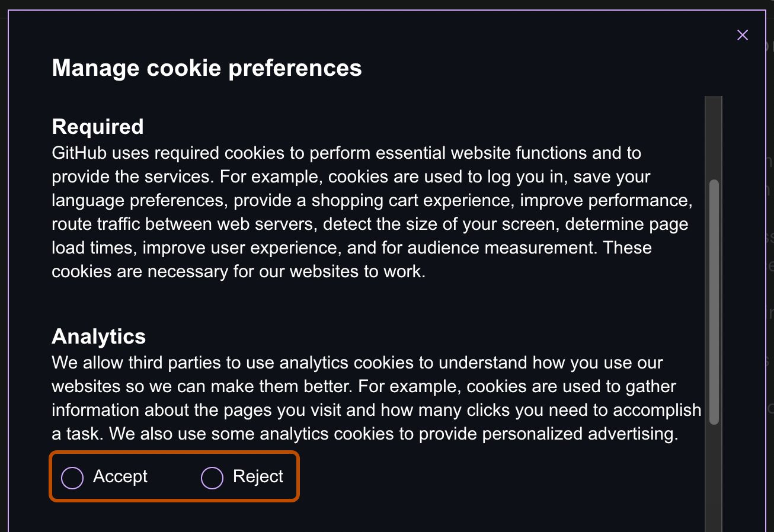The height and width of the screenshot is (532, 774).
Task: Click the Manage cookie preferences title
Action: click(207, 68)
